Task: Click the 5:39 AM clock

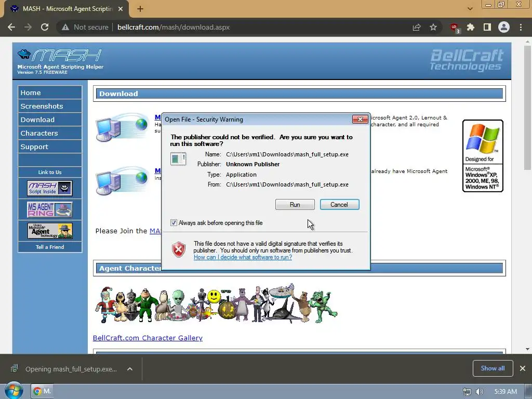Action: pyautogui.click(x=506, y=392)
